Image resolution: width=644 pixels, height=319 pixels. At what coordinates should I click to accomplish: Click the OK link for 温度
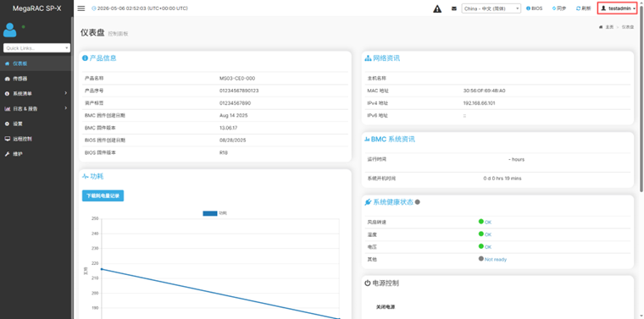pos(488,234)
